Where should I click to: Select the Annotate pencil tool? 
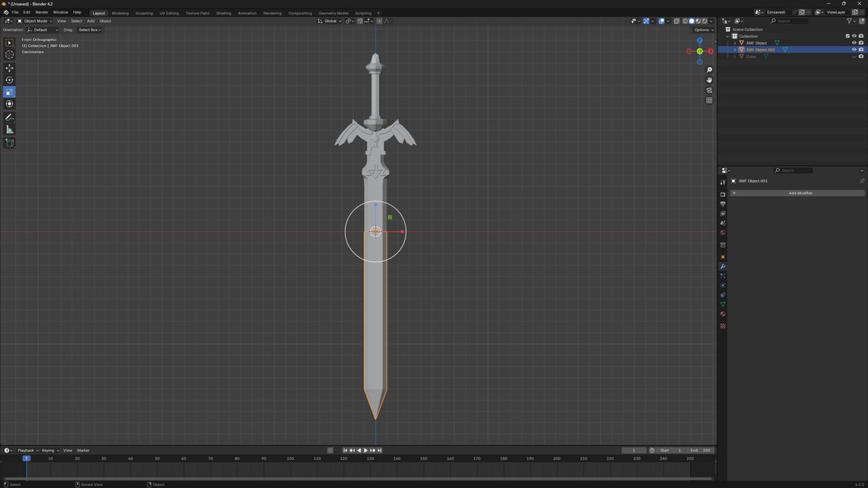9,117
